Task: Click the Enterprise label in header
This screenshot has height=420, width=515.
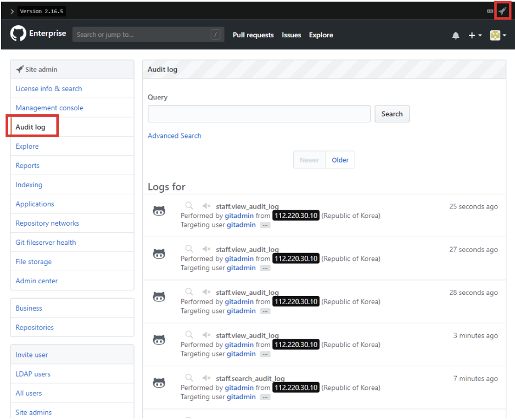Action: [48, 33]
